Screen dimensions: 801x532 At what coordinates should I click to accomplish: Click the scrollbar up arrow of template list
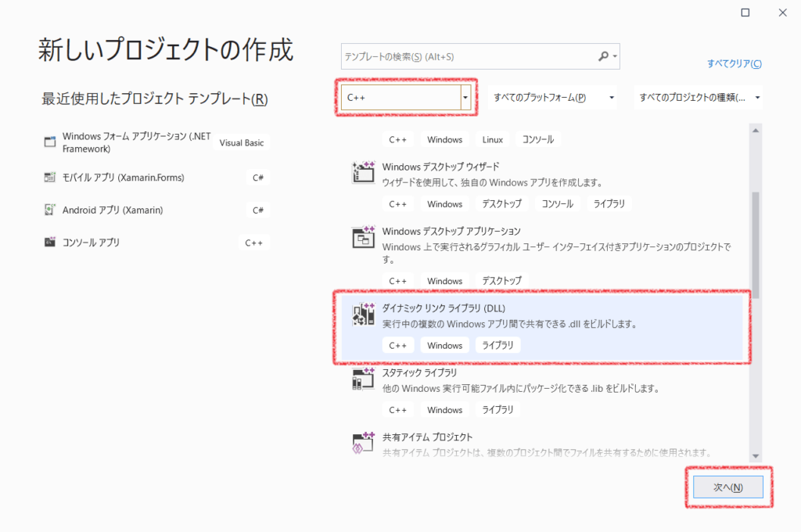[756, 131]
